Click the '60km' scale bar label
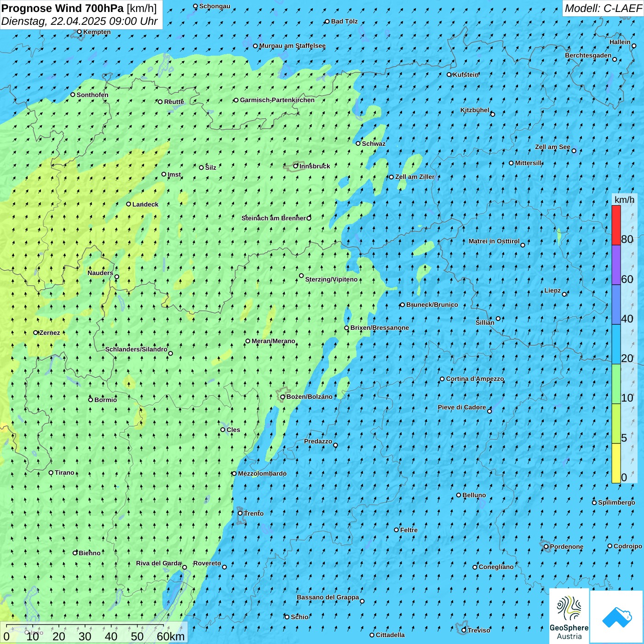 tap(171, 637)
